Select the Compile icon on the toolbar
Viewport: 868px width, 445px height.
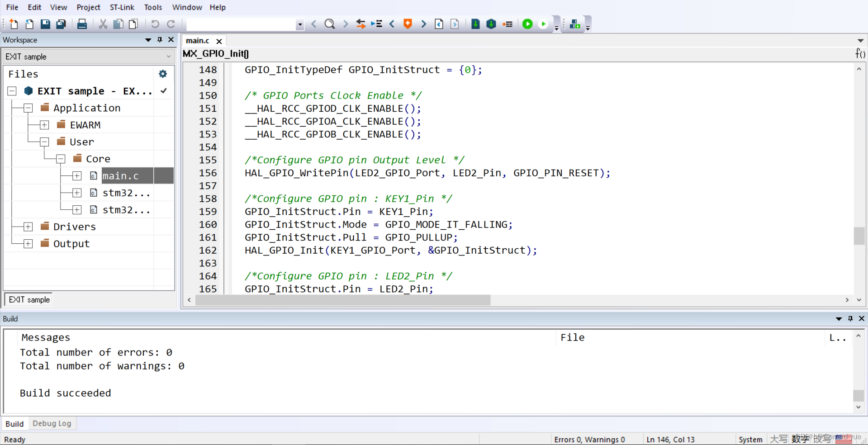click(x=475, y=24)
